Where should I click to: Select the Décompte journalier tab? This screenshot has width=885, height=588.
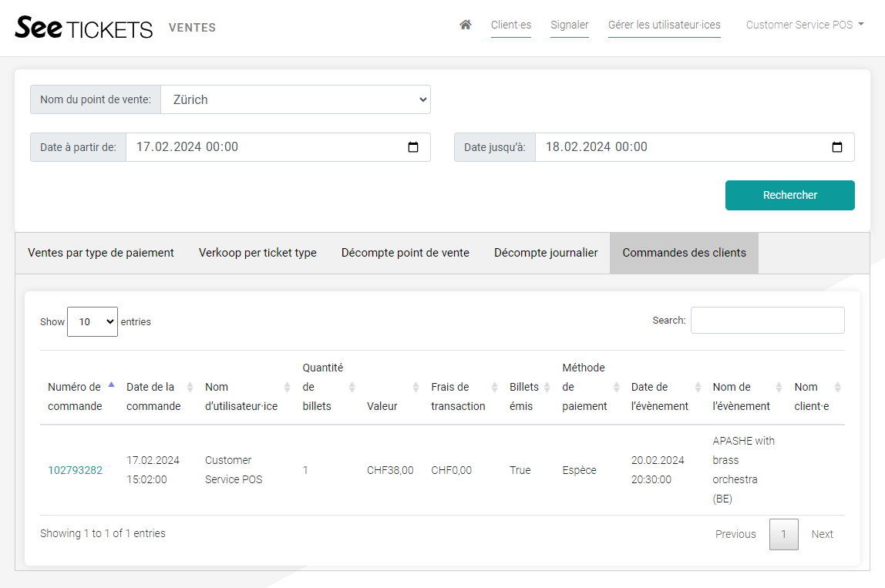(x=546, y=253)
